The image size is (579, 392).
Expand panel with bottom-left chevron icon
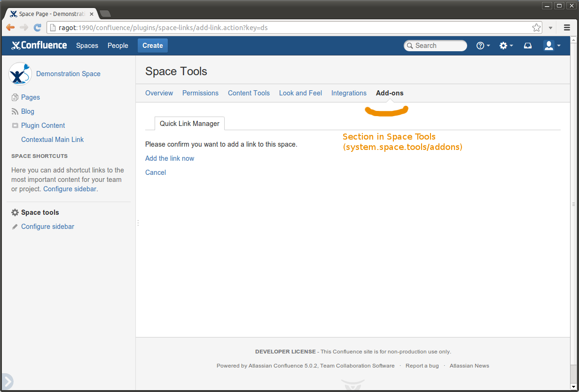click(7, 381)
